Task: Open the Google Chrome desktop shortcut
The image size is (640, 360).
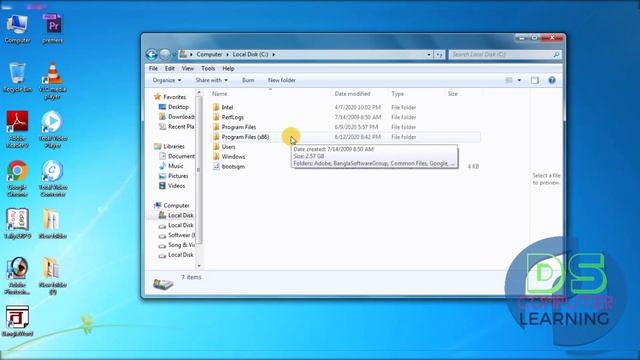Action: coord(17,178)
